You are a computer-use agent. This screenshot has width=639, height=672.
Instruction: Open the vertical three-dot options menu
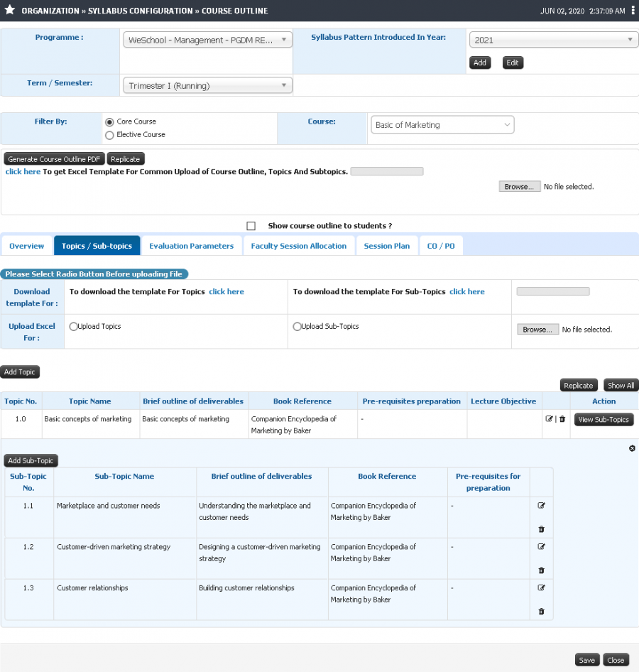click(x=633, y=10)
